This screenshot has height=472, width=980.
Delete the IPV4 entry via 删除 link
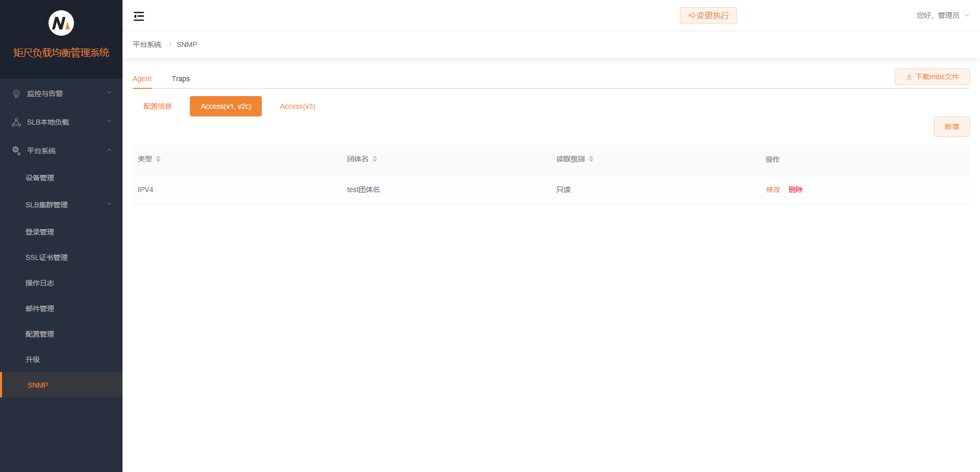click(795, 189)
